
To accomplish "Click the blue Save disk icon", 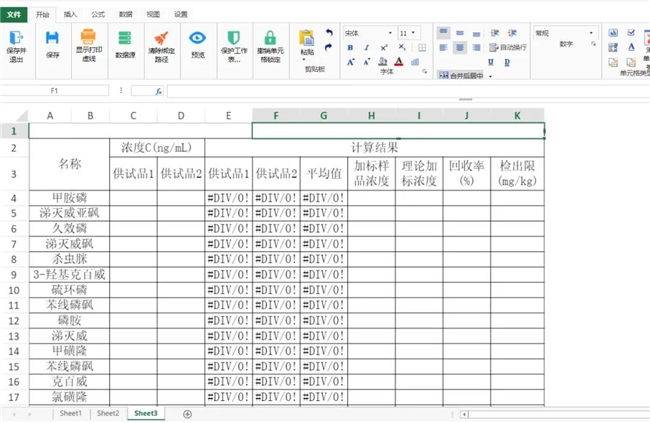I will tap(53, 43).
